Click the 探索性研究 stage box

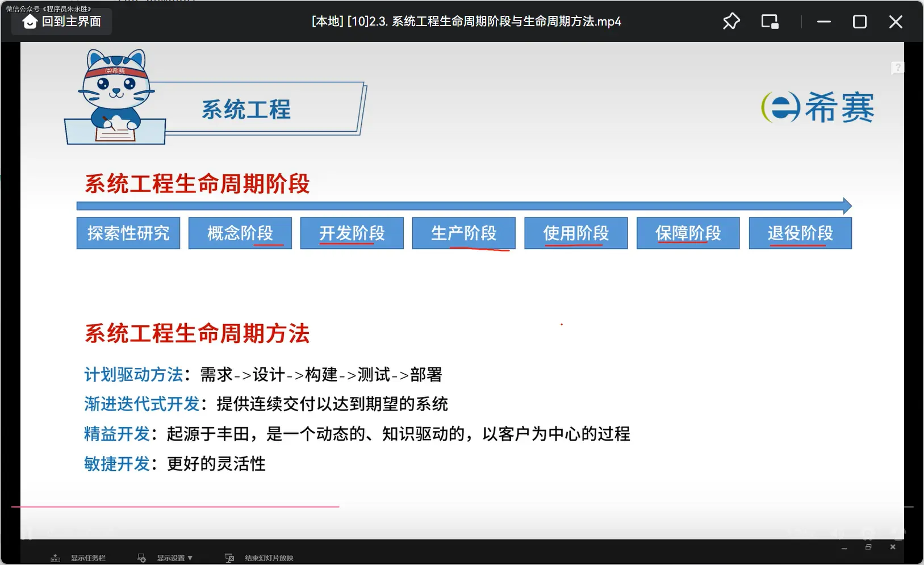point(128,233)
